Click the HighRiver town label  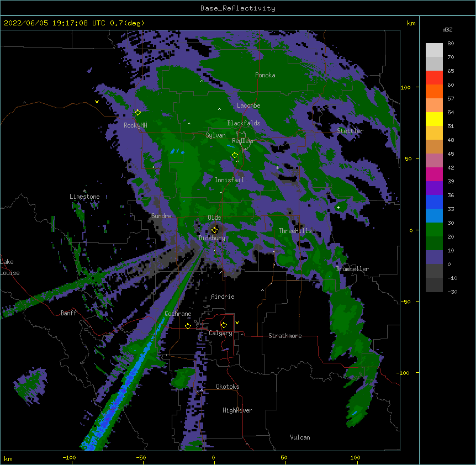click(237, 410)
